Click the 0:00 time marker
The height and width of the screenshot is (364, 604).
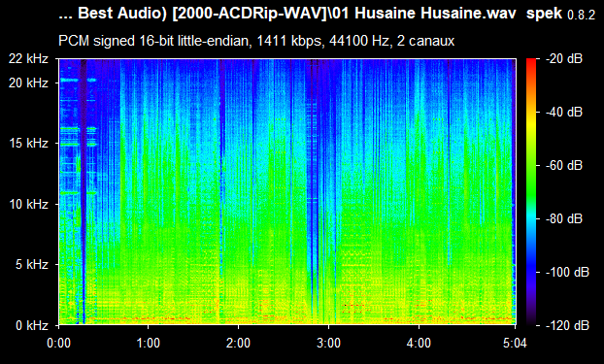click(58, 343)
